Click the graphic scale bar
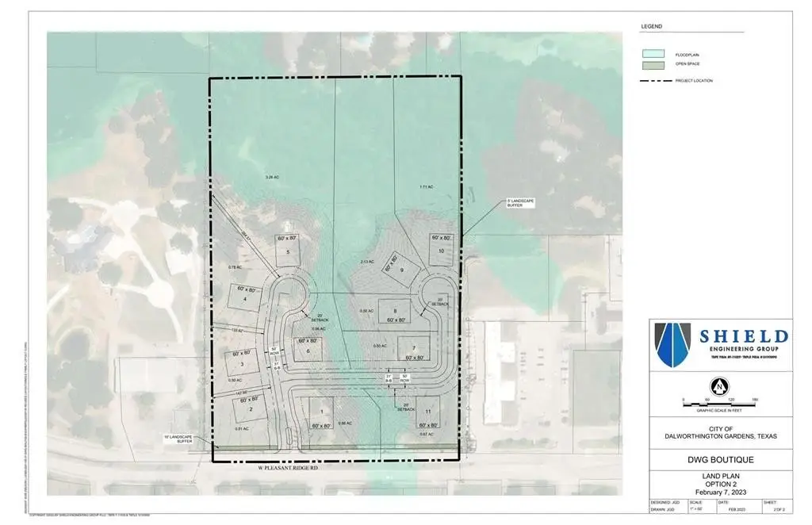The image size is (812, 525). (719, 404)
